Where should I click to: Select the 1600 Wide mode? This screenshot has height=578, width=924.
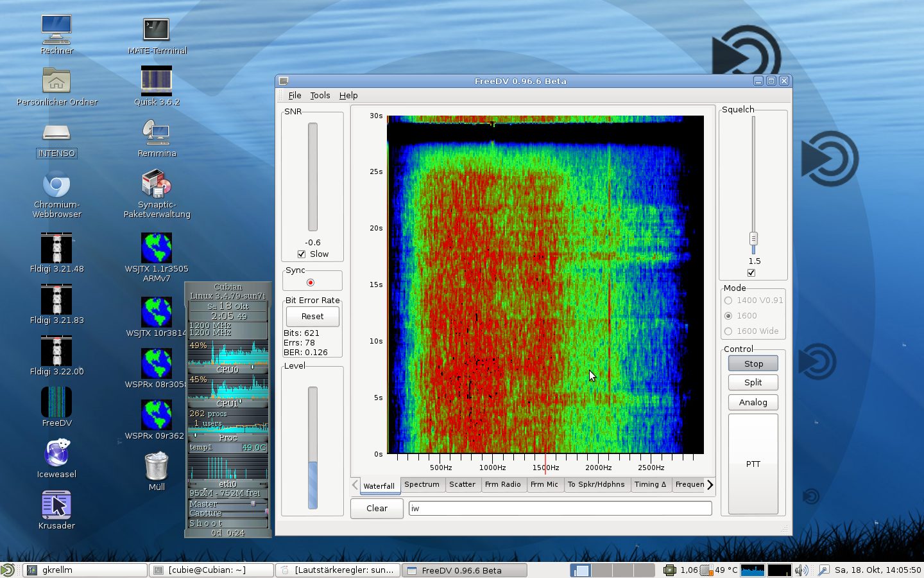coord(728,331)
